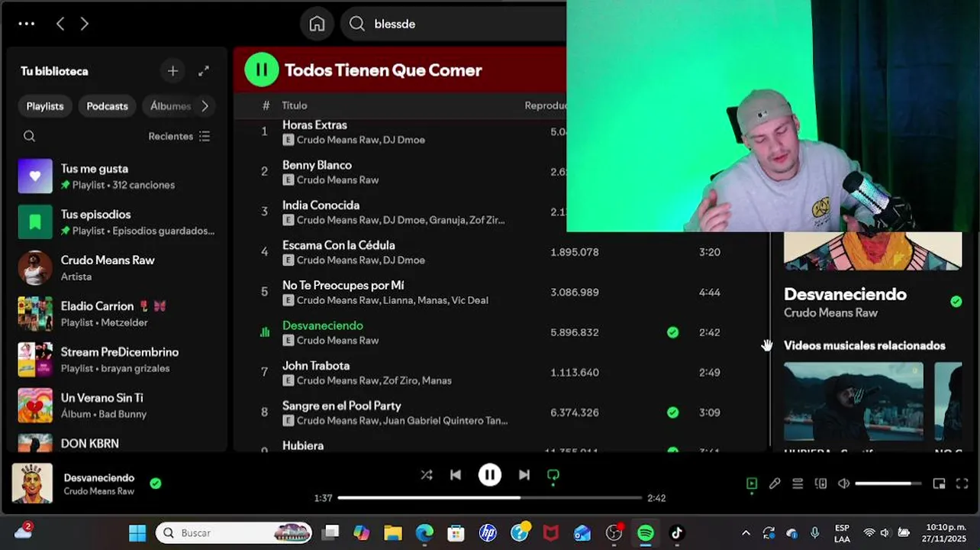This screenshot has width=980, height=550.
Task: Show lyrics with the microphone icon
Action: [775, 484]
